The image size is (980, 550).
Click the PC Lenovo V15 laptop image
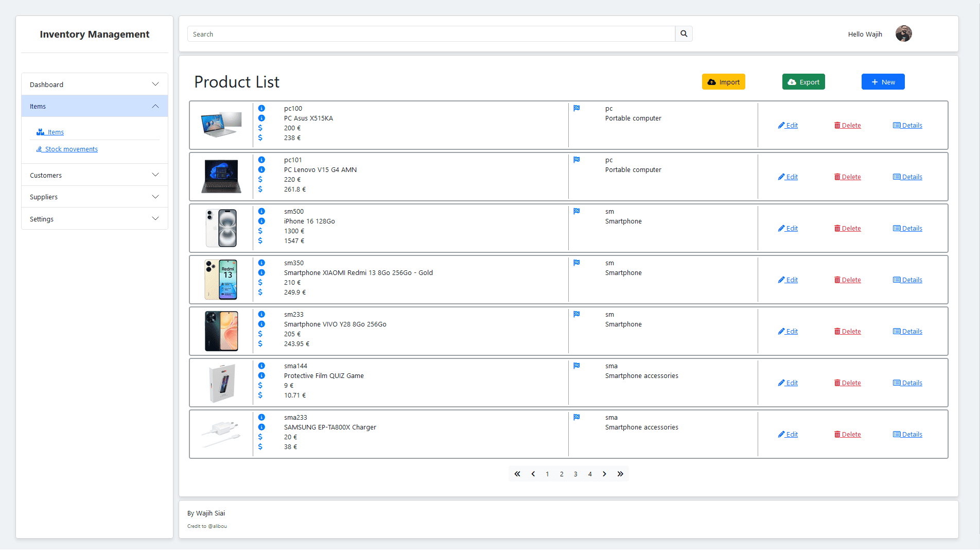221,176
